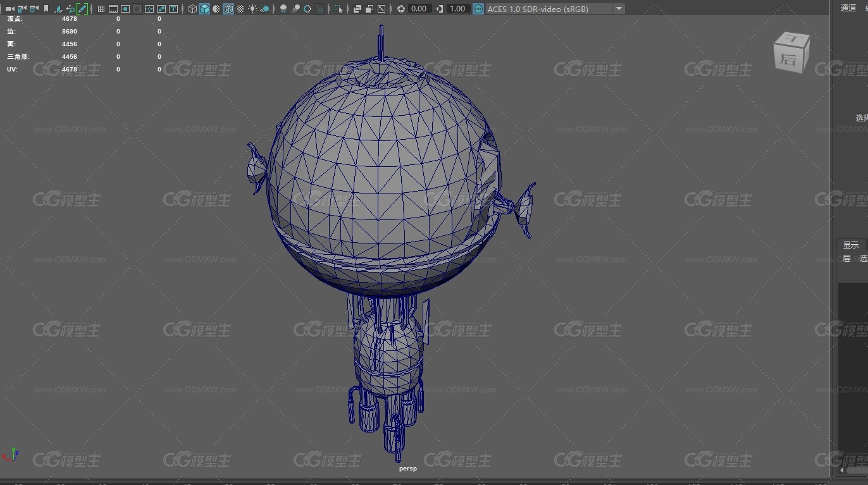This screenshot has width=868, height=485.
Task: Enable Use All Lights bulb icon
Action: pos(252,9)
